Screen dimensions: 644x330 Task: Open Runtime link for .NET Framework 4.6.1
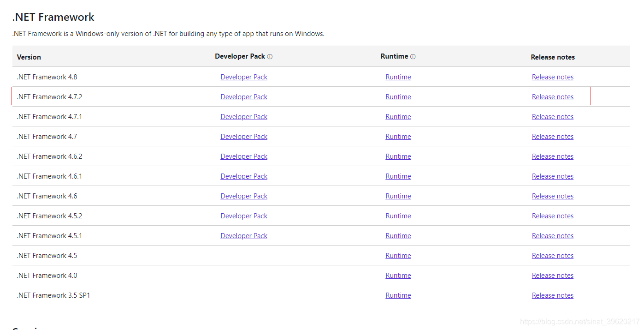coord(398,176)
